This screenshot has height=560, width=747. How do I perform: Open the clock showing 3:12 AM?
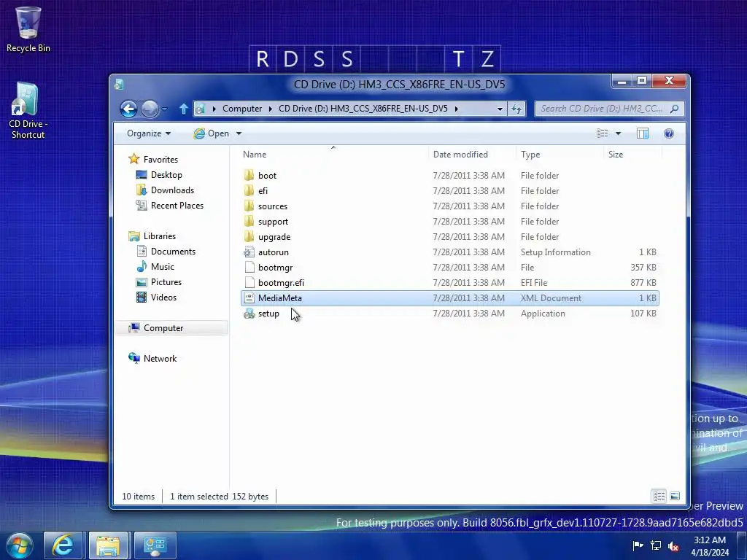pyautogui.click(x=709, y=545)
